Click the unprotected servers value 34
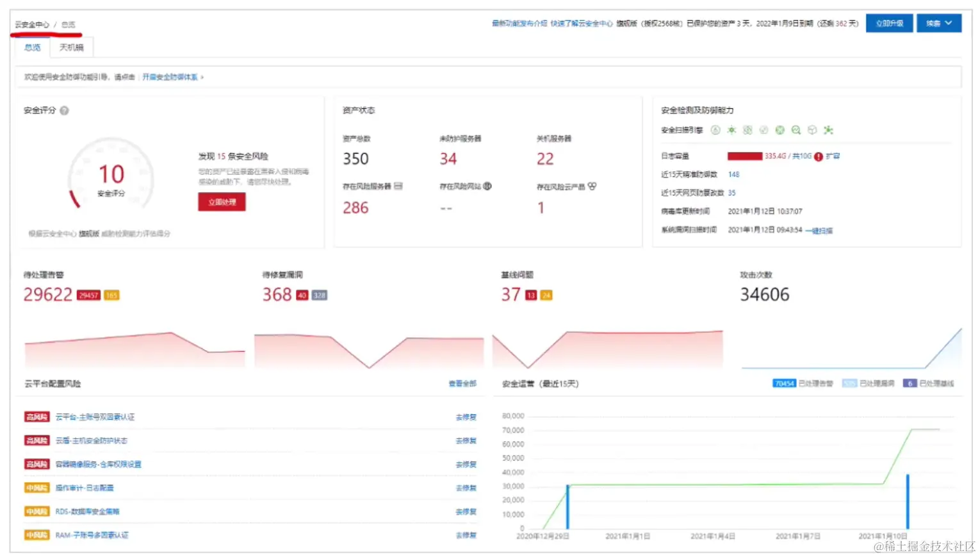The image size is (980, 557). (x=448, y=159)
